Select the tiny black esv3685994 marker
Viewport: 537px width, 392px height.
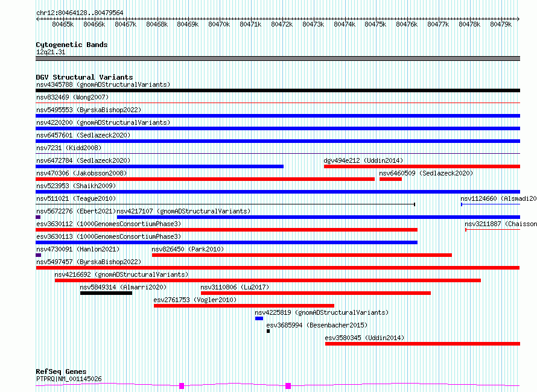[x=268, y=331]
